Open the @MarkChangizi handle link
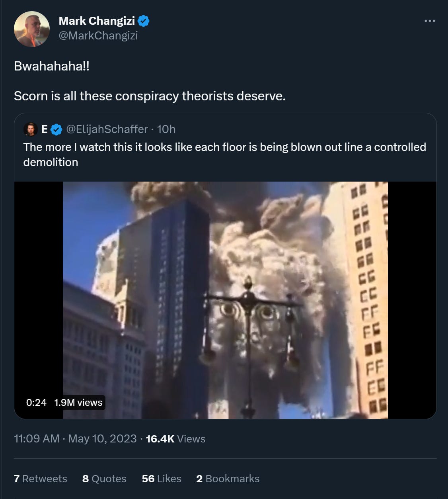448x499 pixels. (x=98, y=35)
